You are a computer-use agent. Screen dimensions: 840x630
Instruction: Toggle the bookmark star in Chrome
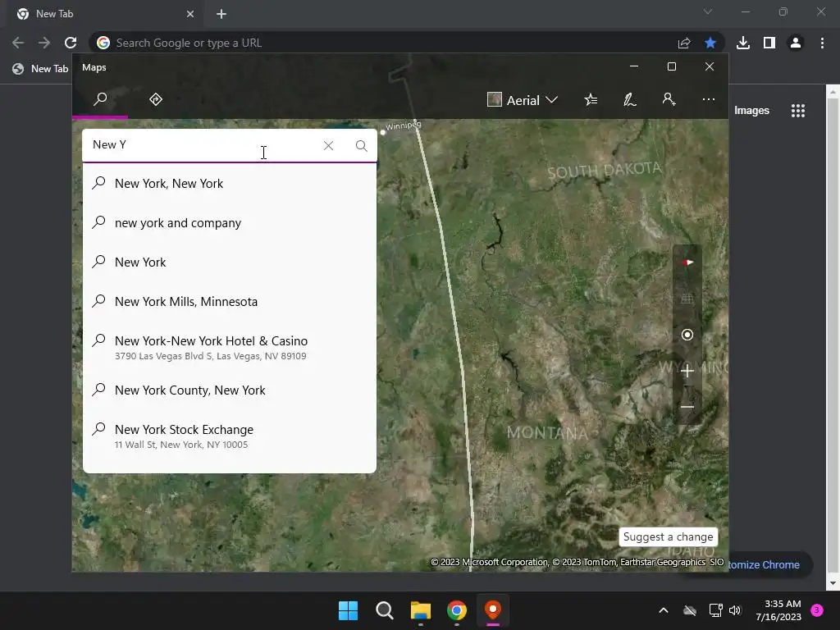(710, 43)
